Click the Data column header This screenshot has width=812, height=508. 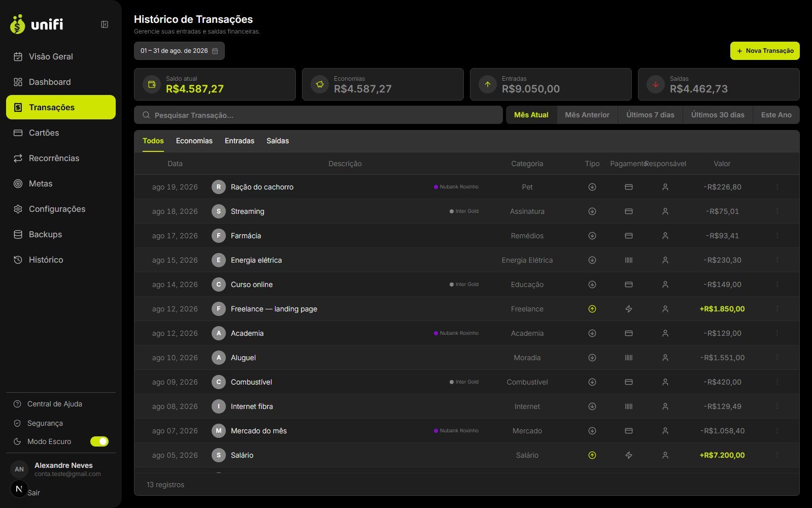point(175,164)
